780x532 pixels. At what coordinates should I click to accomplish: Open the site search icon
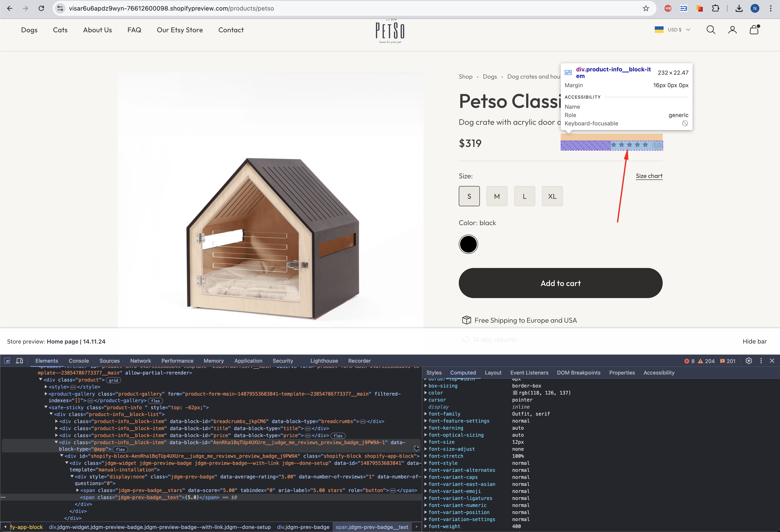(x=711, y=30)
